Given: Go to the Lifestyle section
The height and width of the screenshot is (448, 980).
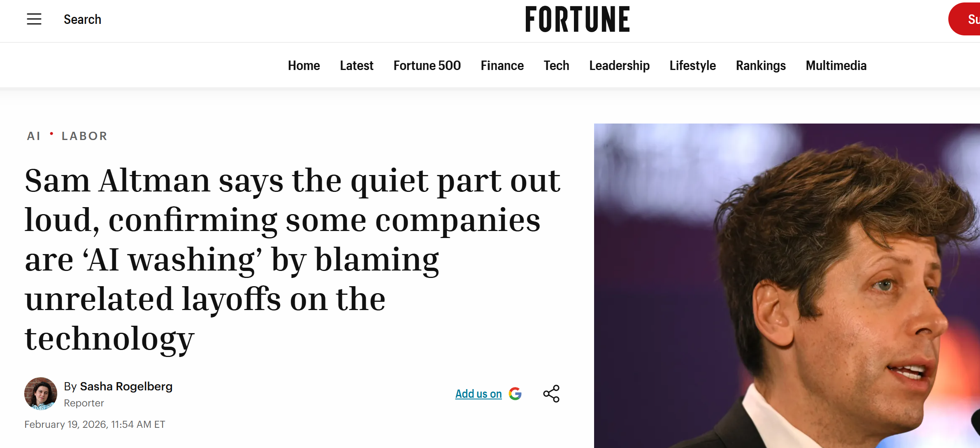Looking at the screenshot, I should click(692, 65).
